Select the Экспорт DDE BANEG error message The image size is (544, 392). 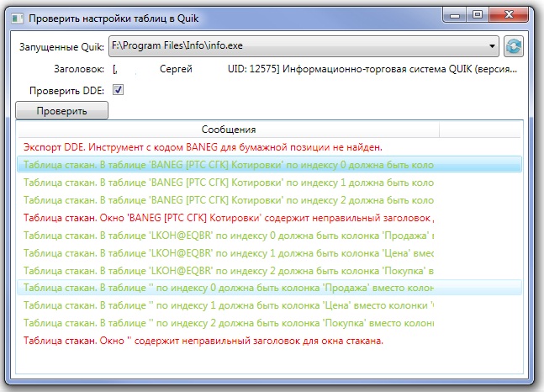(269, 147)
